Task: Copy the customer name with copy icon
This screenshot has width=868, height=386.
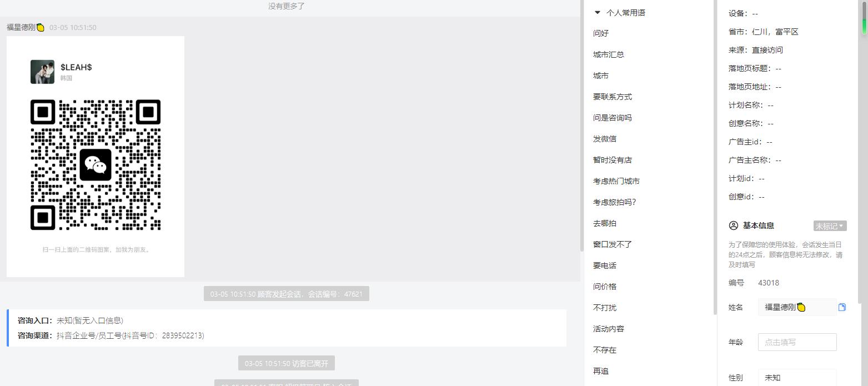Action: (842, 307)
